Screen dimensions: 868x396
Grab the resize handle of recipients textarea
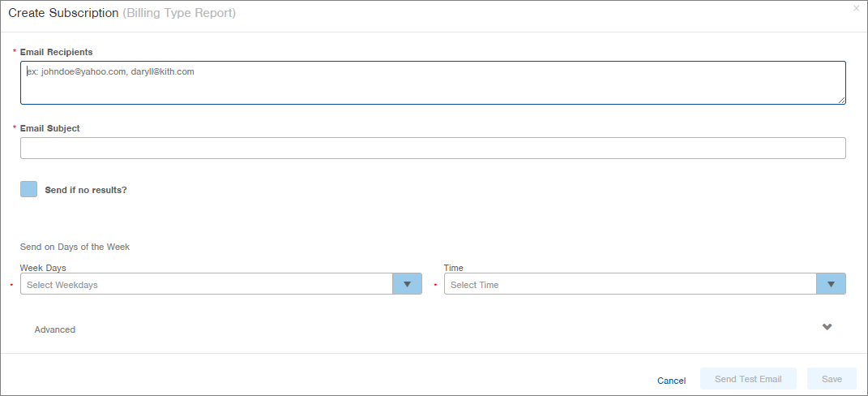pyautogui.click(x=841, y=100)
